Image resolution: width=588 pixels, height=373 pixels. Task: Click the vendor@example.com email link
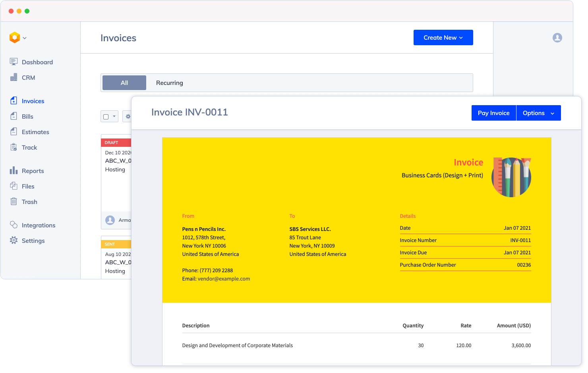click(224, 279)
